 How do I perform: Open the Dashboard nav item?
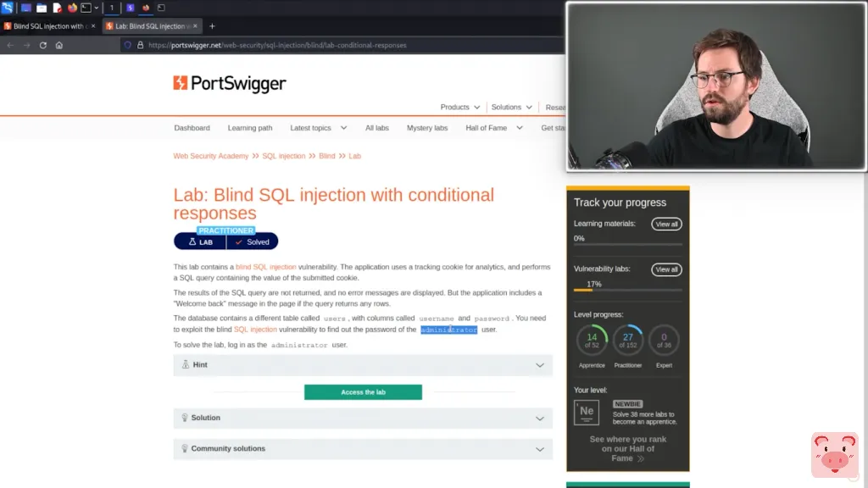pos(192,128)
